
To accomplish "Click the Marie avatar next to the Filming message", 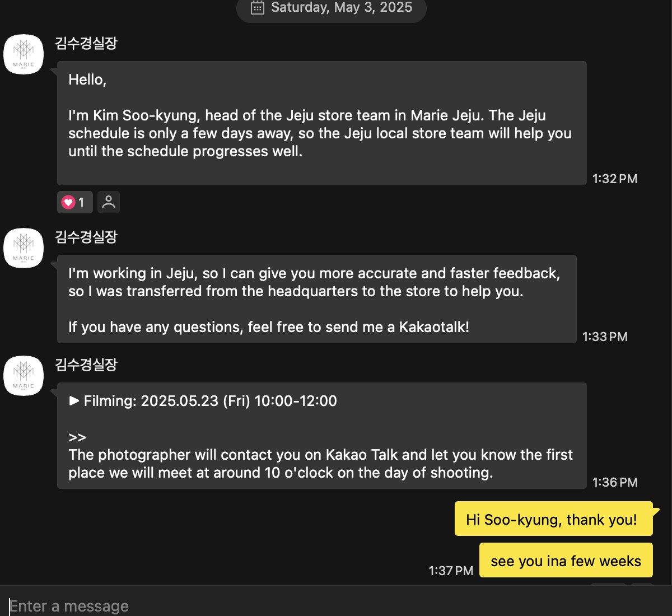I will [x=24, y=376].
